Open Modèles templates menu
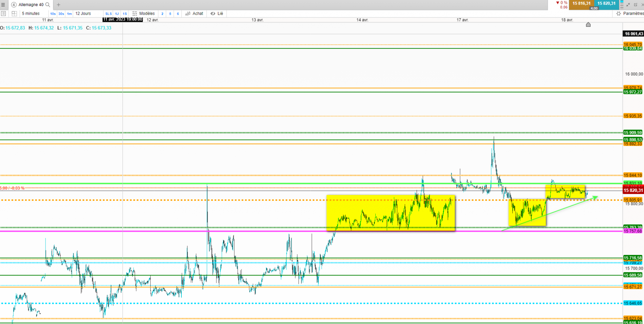Screen dimensions: 644x324 pos(143,14)
